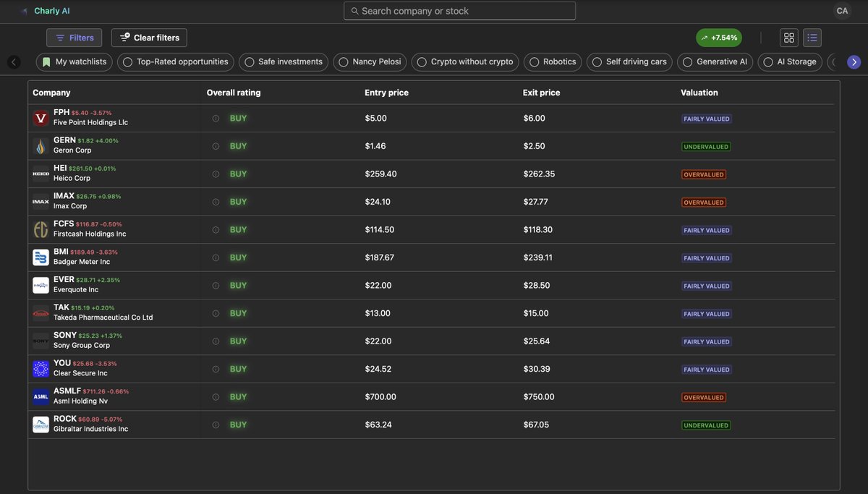Click UNDERVALUED badge in GERN row
The width and height of the screenshot is (868, 494).
point(706,147)
